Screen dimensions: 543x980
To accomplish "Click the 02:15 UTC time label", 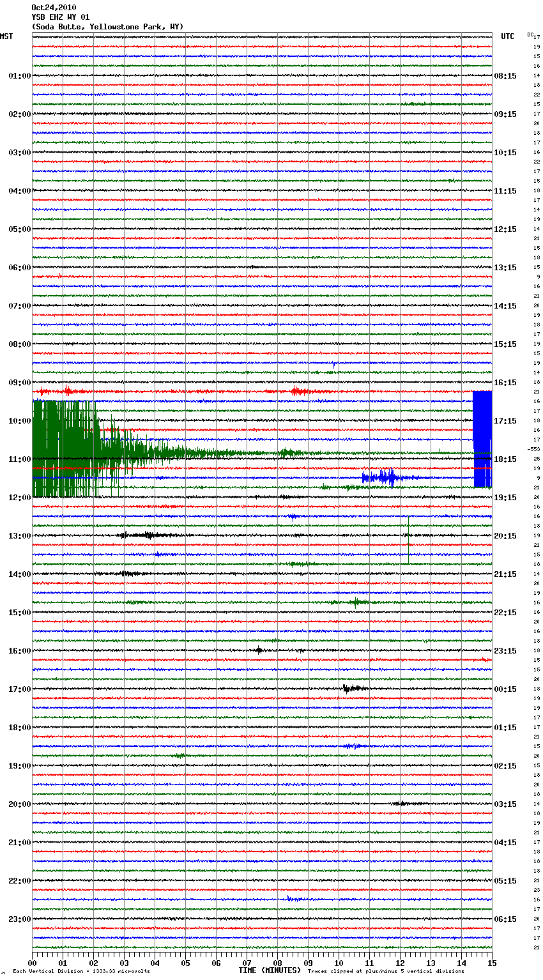I will 505,766.
